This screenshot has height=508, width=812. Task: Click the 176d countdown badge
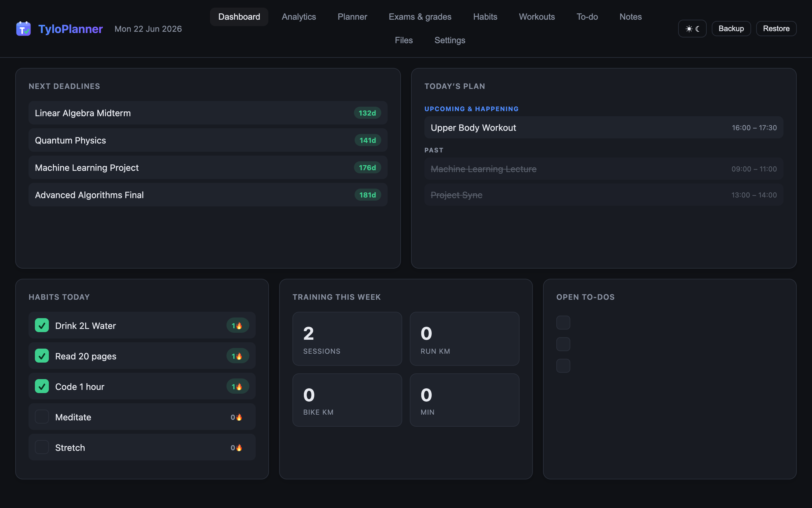coord(367,167)
